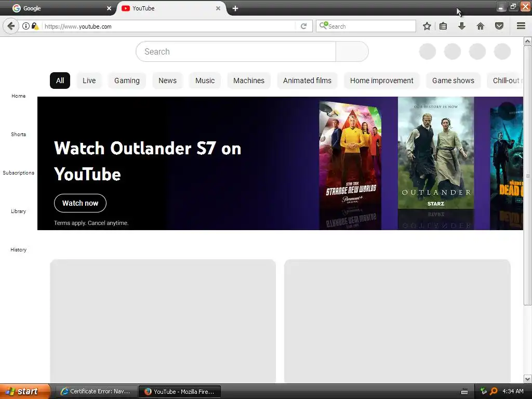Click the Watch now button
532x399 pixels.
click(x=80, y=203)
